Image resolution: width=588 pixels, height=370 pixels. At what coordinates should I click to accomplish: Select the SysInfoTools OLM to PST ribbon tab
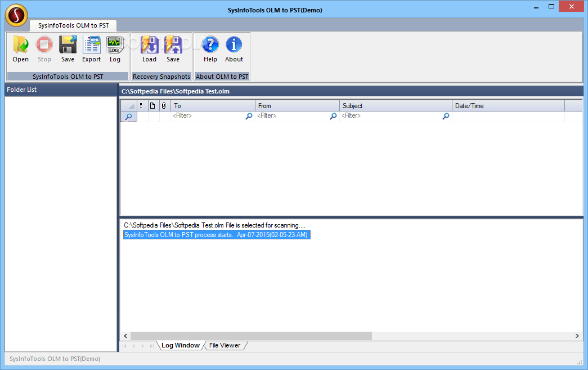coord(74,25)
